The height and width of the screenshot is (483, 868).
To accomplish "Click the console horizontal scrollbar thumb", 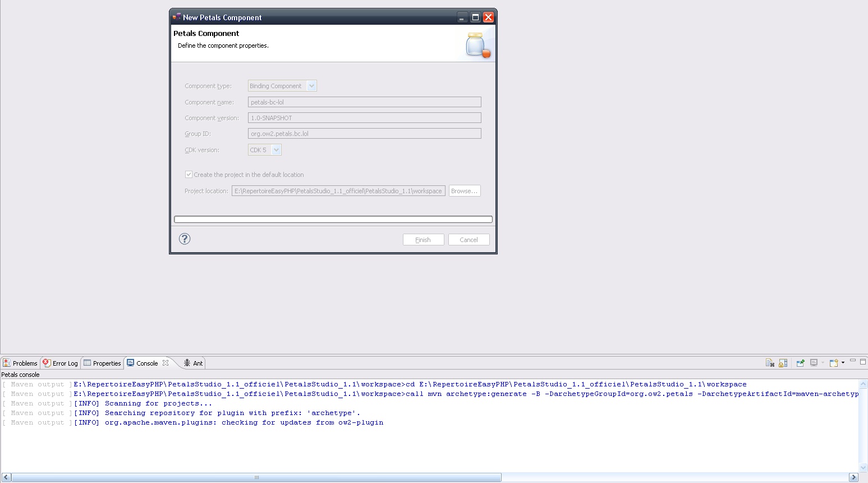I will pyautogui.click(x=256, y=477).
